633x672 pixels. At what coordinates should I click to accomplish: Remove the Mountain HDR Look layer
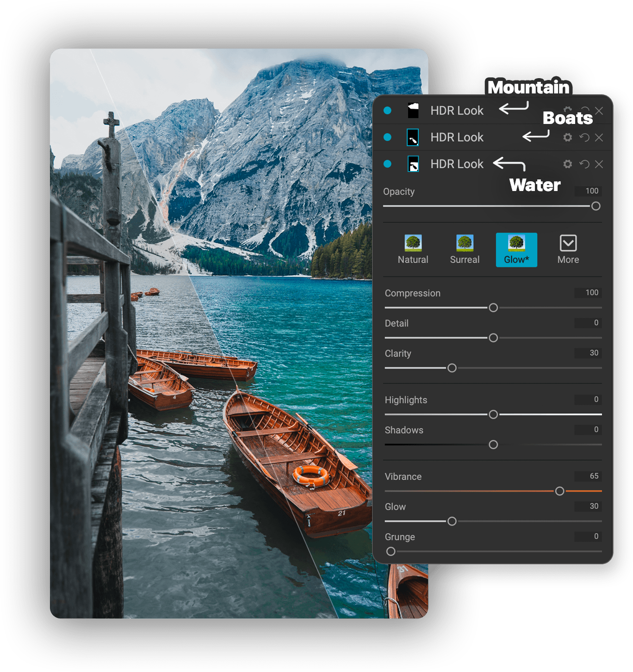pyautogui.click(x=599, y=111)
